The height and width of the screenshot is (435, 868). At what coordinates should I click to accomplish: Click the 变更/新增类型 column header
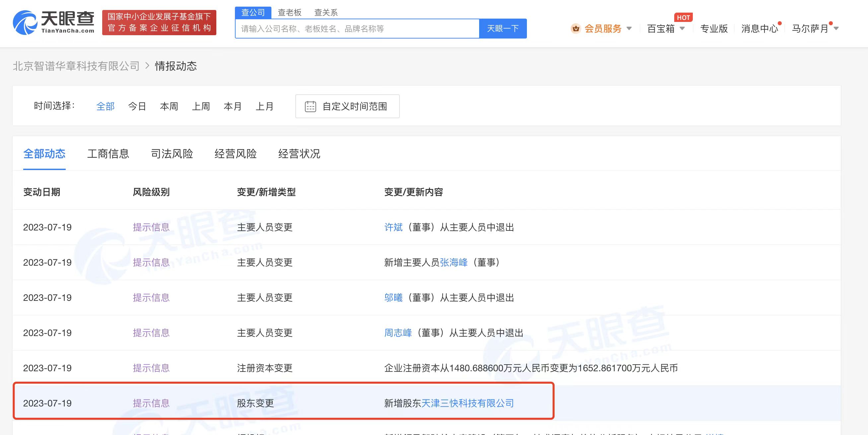click(266, 192)
